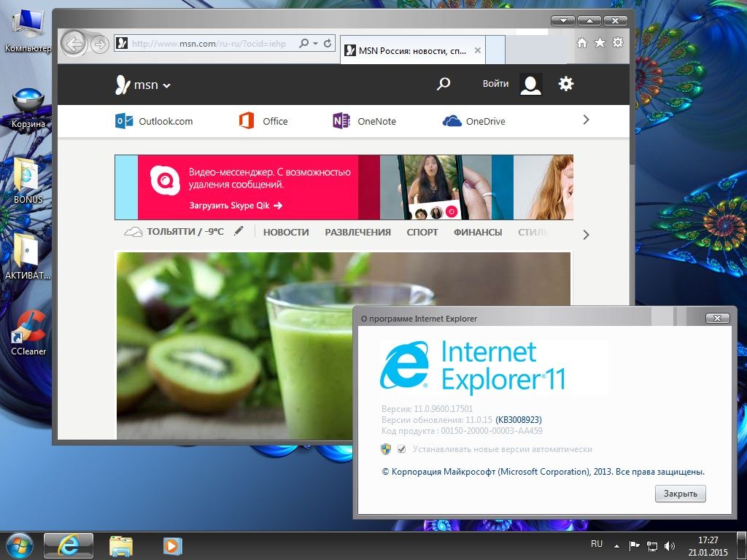Toggle automatic new versions checkbox

click(402, 449)
